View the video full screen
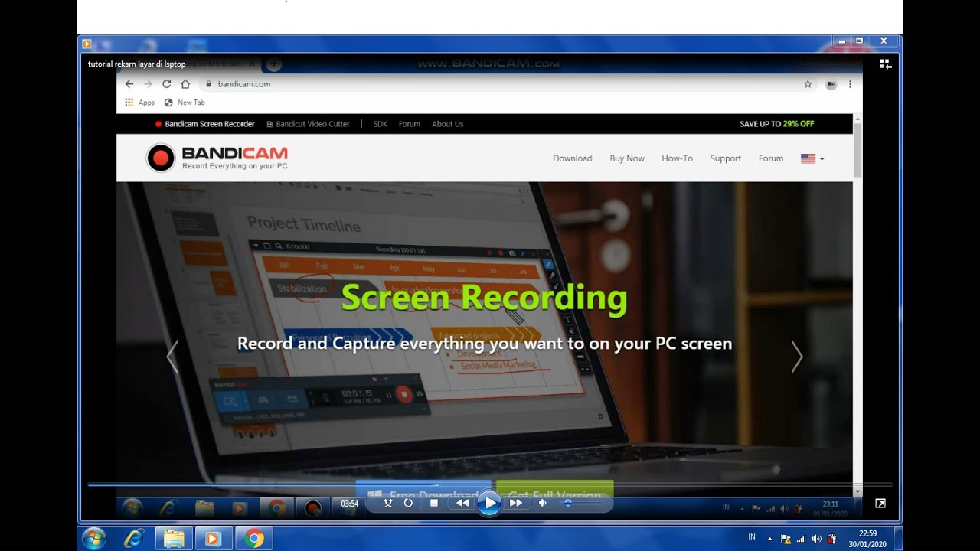This screenshot has width=980, height=551. [880, 503]
